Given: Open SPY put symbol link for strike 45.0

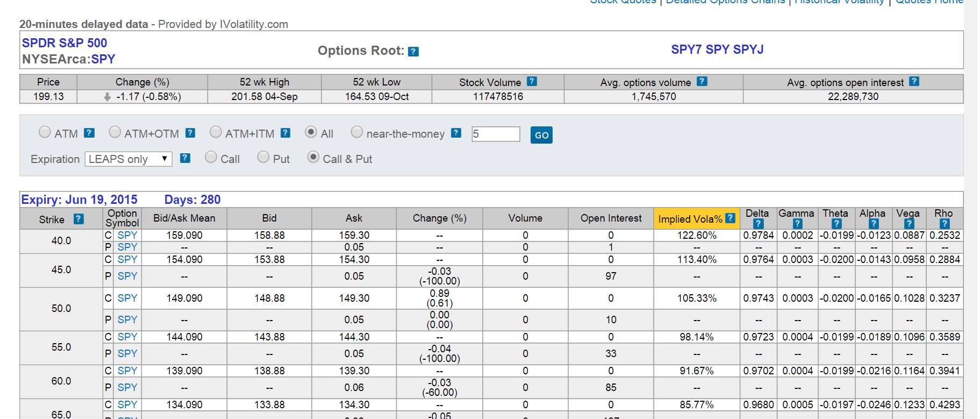Looking at the screenshot, I should point(127,276).
